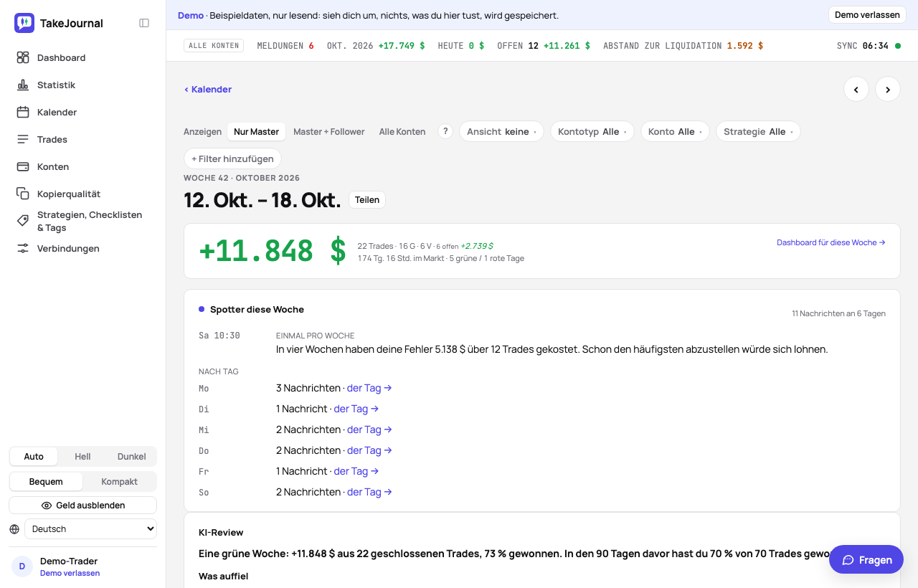Open the Alle Konten account selector
The width and height of the screenshot is (918, 588).
[214, 46]
